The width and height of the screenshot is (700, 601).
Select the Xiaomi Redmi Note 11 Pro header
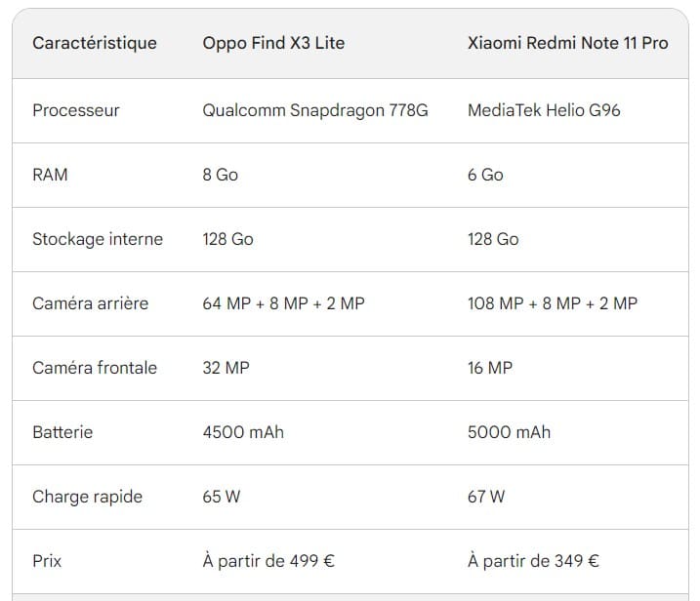(567, 43)
